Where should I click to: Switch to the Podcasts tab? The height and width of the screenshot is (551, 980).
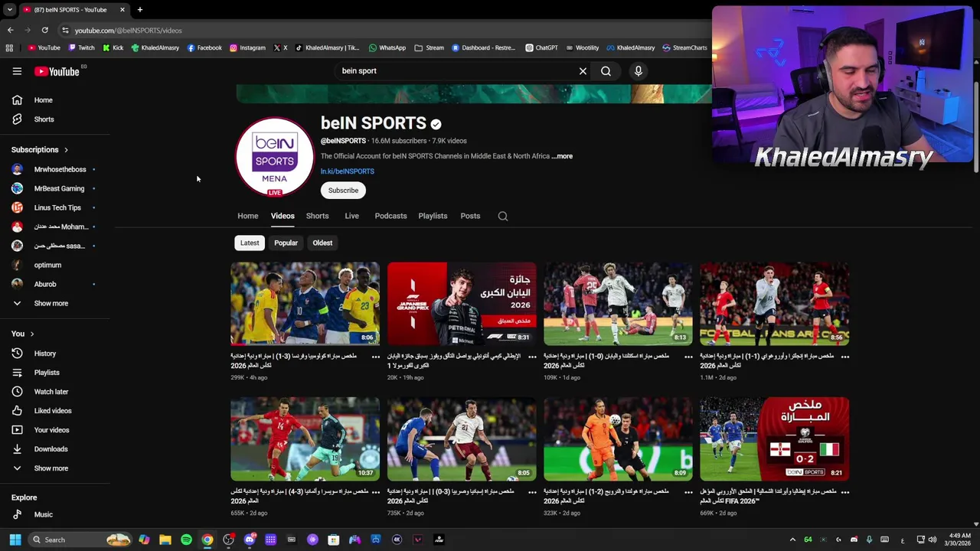coord(390,216)
